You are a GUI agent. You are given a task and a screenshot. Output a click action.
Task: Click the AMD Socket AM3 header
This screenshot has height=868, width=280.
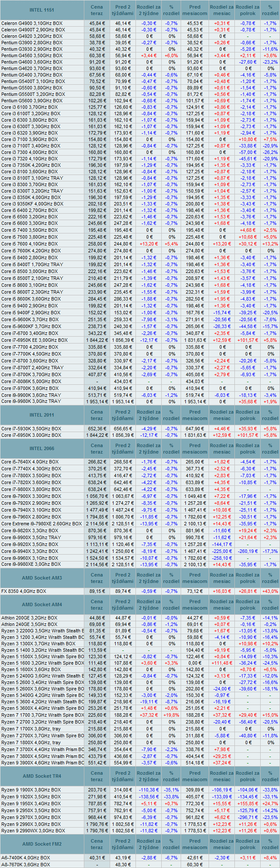click(x=42, y=578)
